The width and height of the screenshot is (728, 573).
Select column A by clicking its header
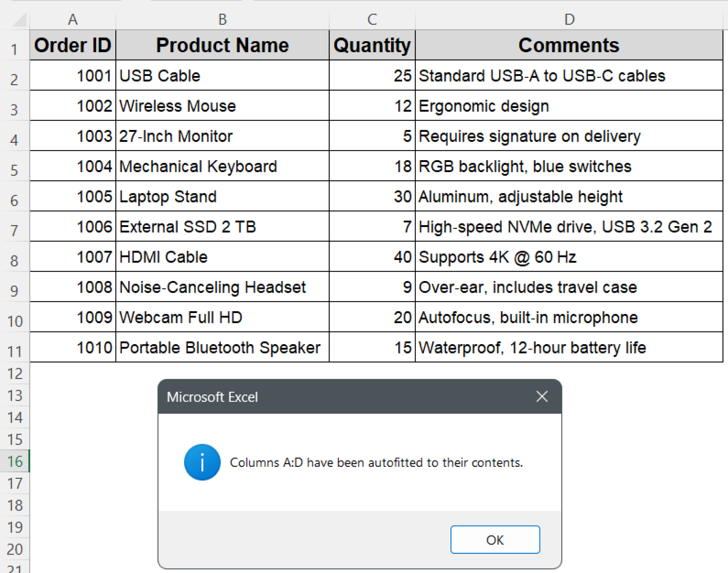pyautogui.click(x=73, y=20)
